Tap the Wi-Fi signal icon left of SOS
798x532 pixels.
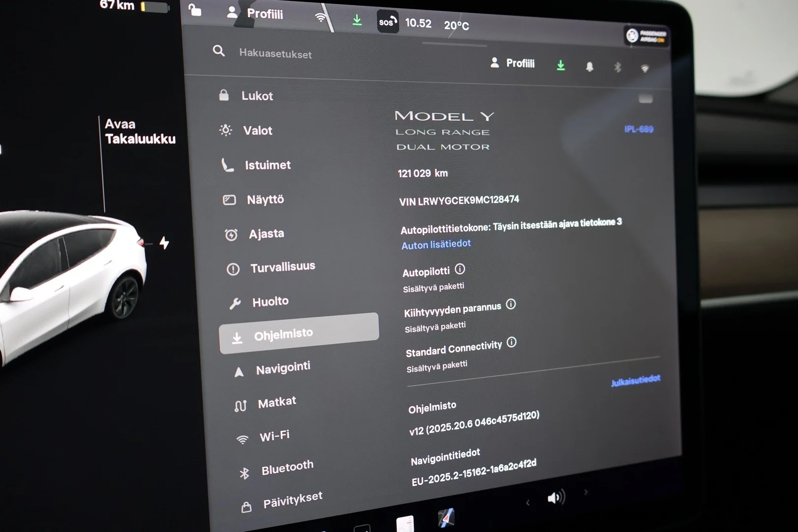(x=320, y=18)
